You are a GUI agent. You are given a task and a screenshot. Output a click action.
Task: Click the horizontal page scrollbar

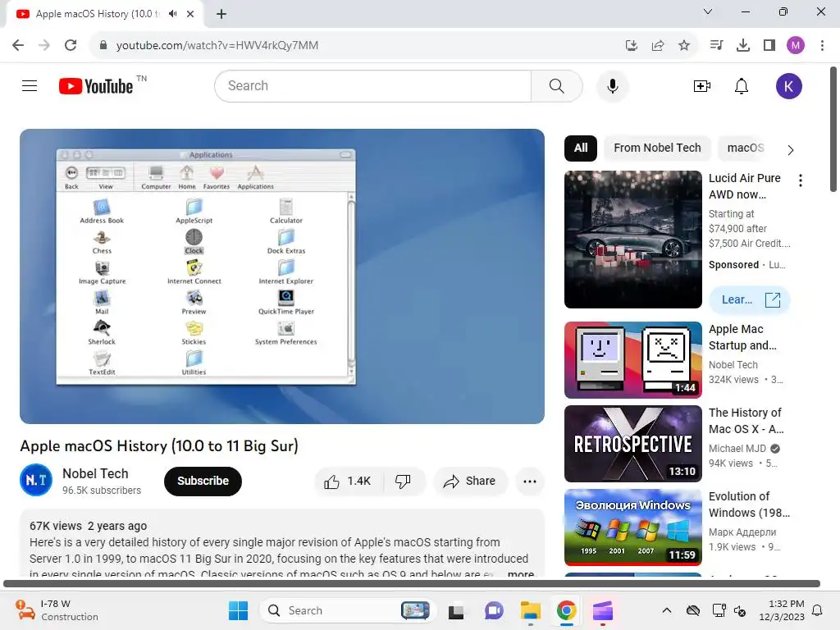click(412, 584)
